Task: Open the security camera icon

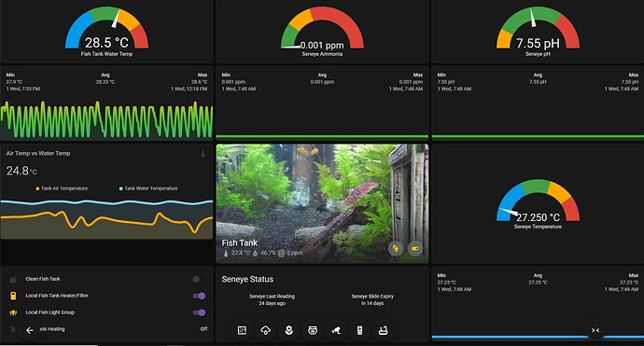Action: [x=336, y=330]
